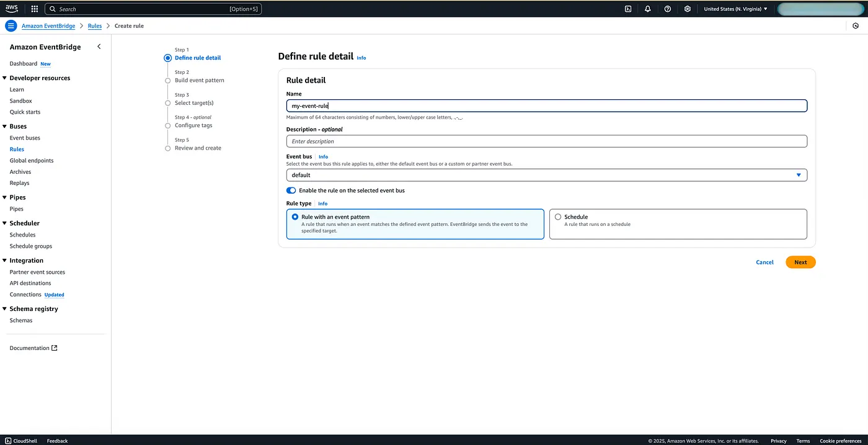
Task: Toggle the blue hamburger navigation menu
Action: pyautogui.click(x=11, y=25)
